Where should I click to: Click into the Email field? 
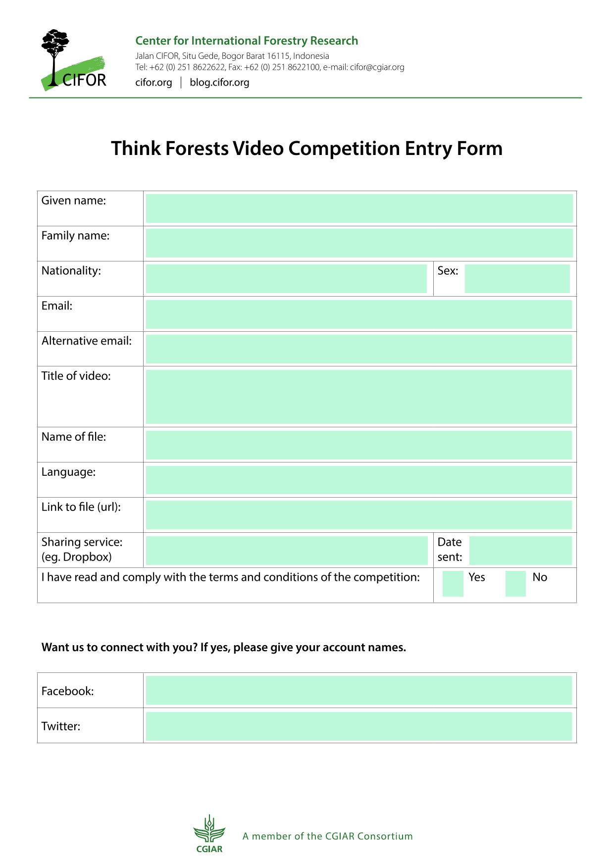[359, 314]
